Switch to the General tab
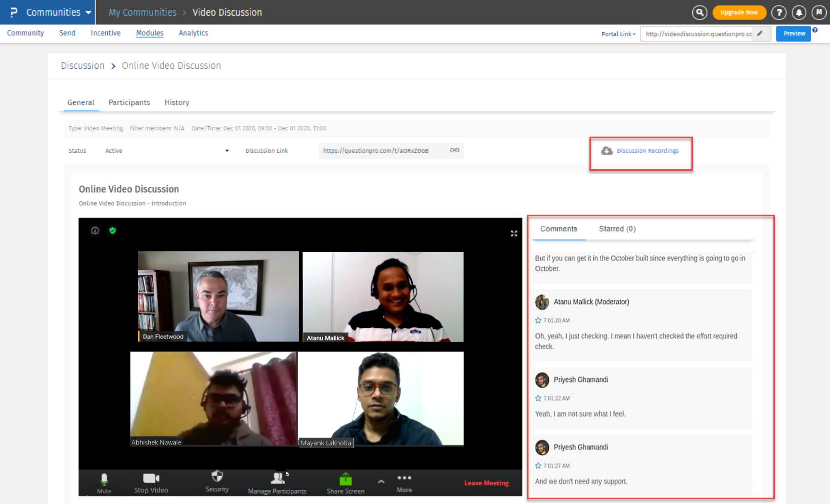Viewport: 830px width, 504px height. pos(81,102)
